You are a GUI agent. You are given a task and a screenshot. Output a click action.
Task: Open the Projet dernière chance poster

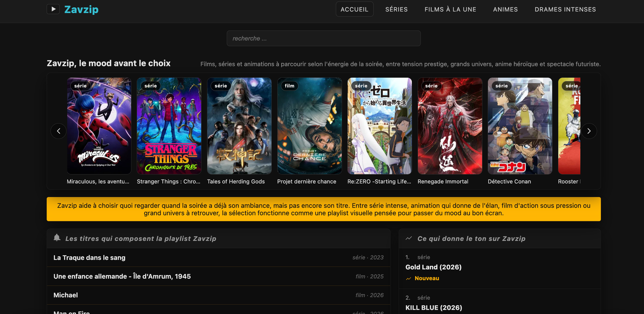pyautogui.click(x=310, y=126)
